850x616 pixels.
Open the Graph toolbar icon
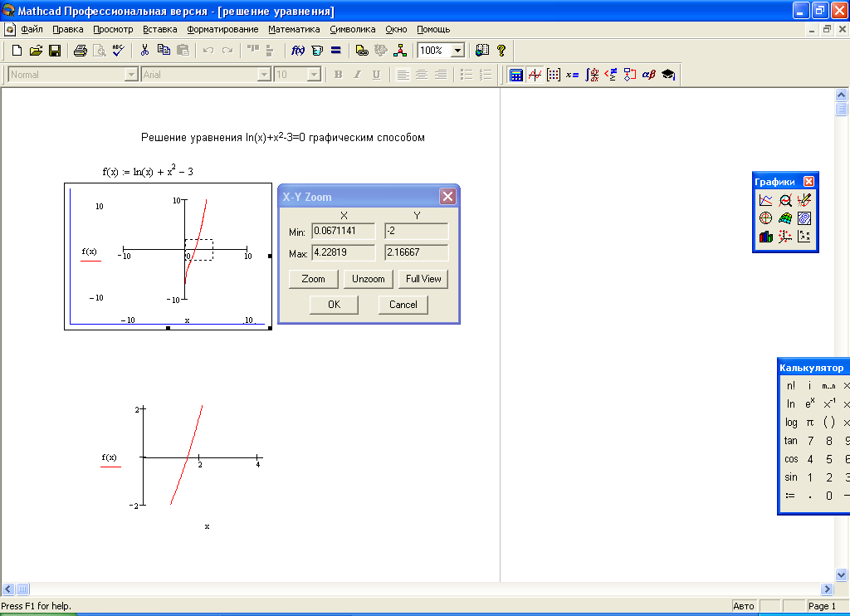coord(535,75)
